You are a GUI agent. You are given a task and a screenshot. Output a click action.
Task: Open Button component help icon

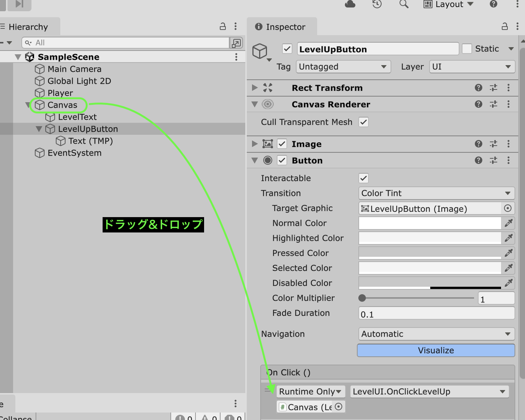478,160
